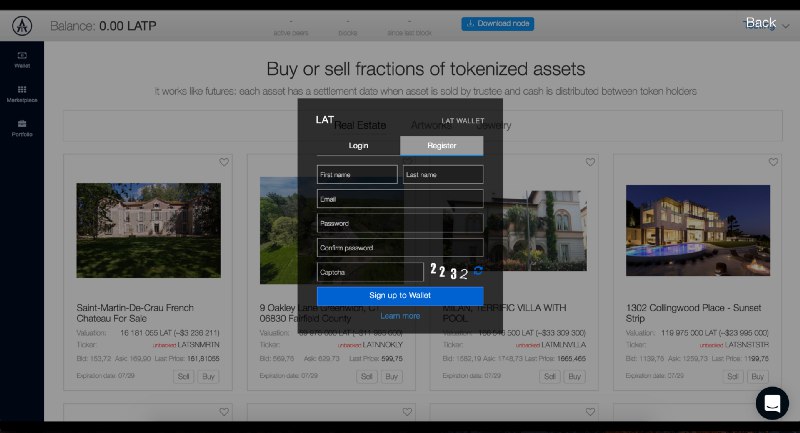Click the Balance 0.00 LATP text
Screen dimensions: 800x433
[103, 26]
